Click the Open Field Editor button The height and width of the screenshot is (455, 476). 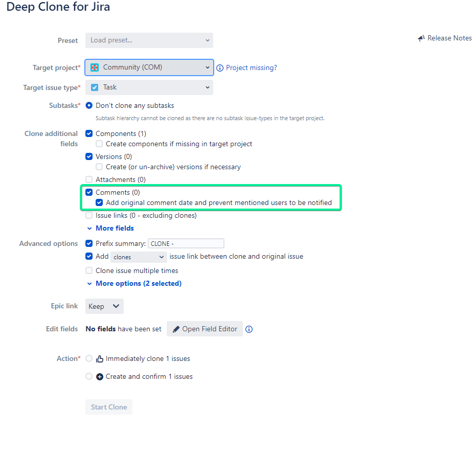pos(205,329)
